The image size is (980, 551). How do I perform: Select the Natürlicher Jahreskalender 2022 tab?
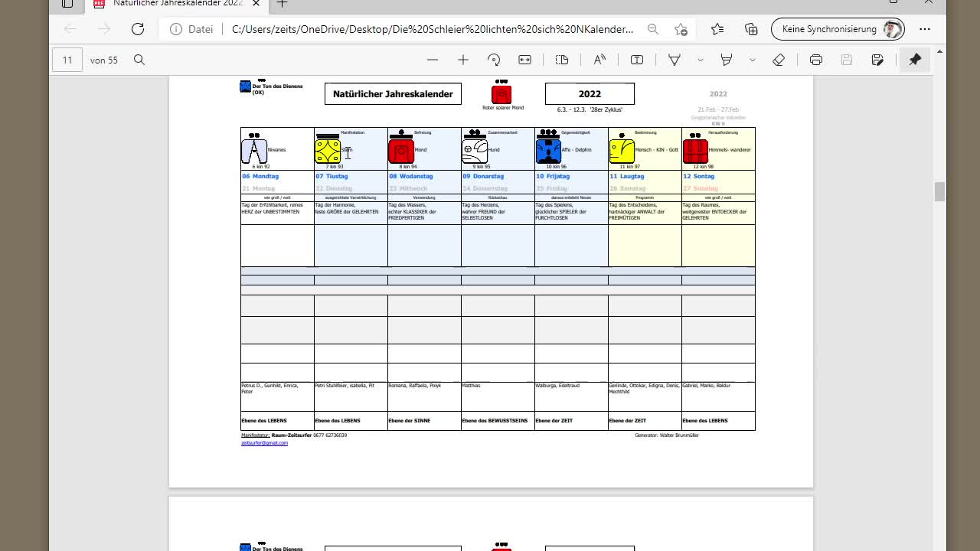[x=176, y=4]
